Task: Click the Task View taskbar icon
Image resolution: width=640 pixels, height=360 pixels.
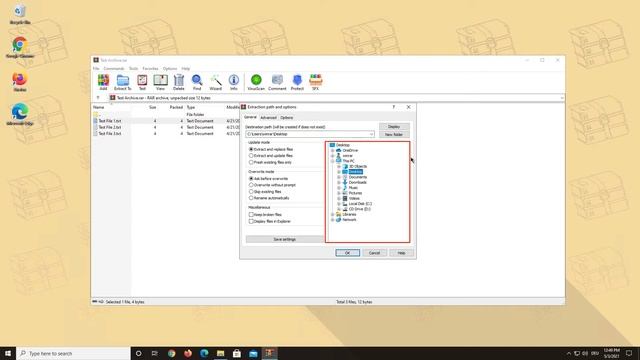Action: [155, 353]
